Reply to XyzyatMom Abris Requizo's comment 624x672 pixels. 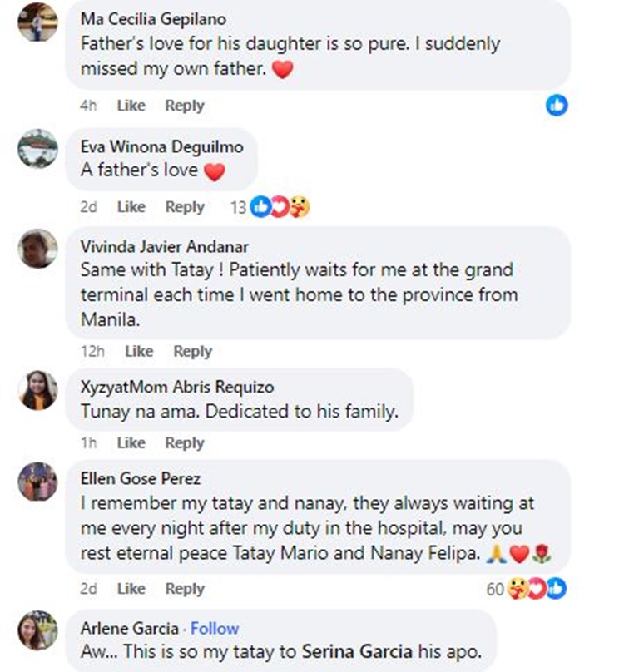[x=185, y=442]
